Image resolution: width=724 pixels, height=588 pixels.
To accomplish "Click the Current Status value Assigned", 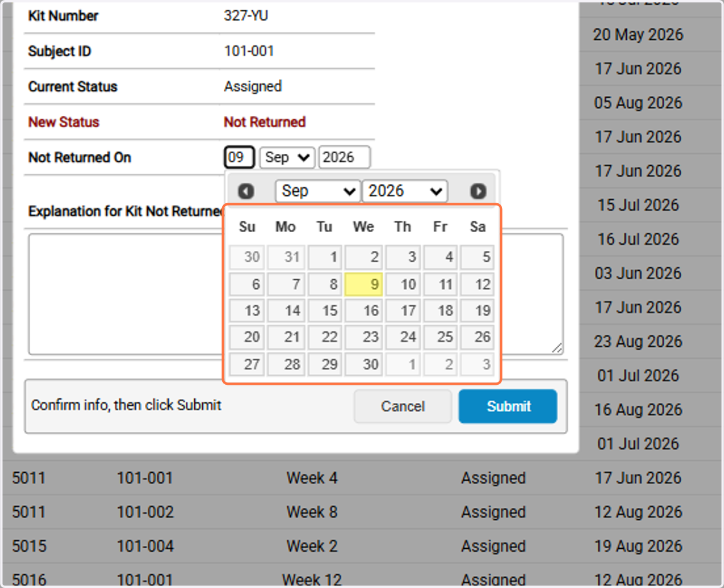I will 253,86.
